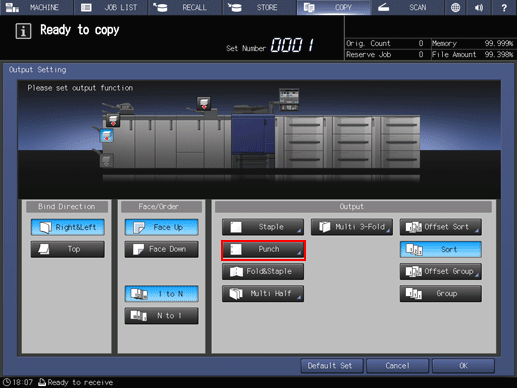
Task: Switch output to Face Down
Action: [162, 249]
